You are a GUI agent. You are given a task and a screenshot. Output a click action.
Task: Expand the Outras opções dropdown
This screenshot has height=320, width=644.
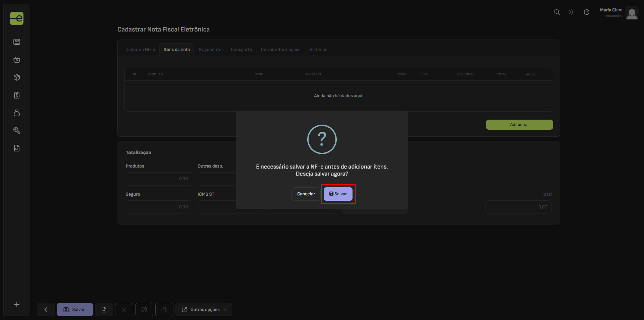[x=204, y=310]
